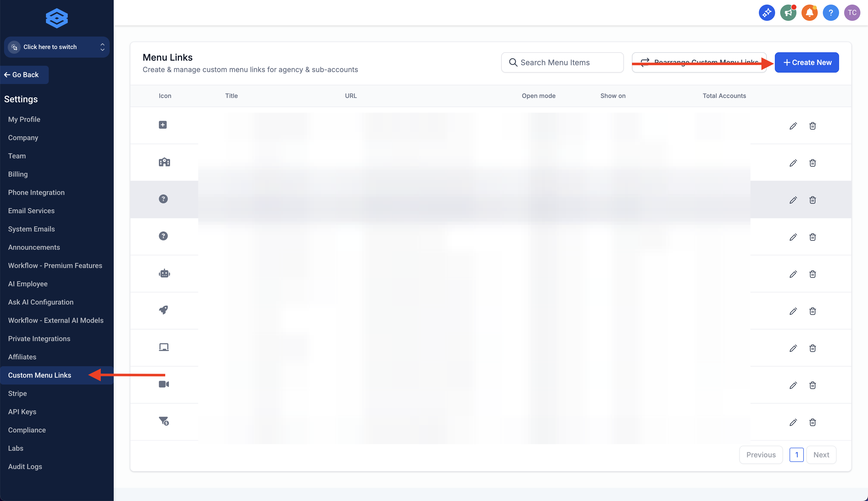The image size is (868, 501).
Task: Click the Ask AI sparkle icon
Action: click(x=766, y=13)
